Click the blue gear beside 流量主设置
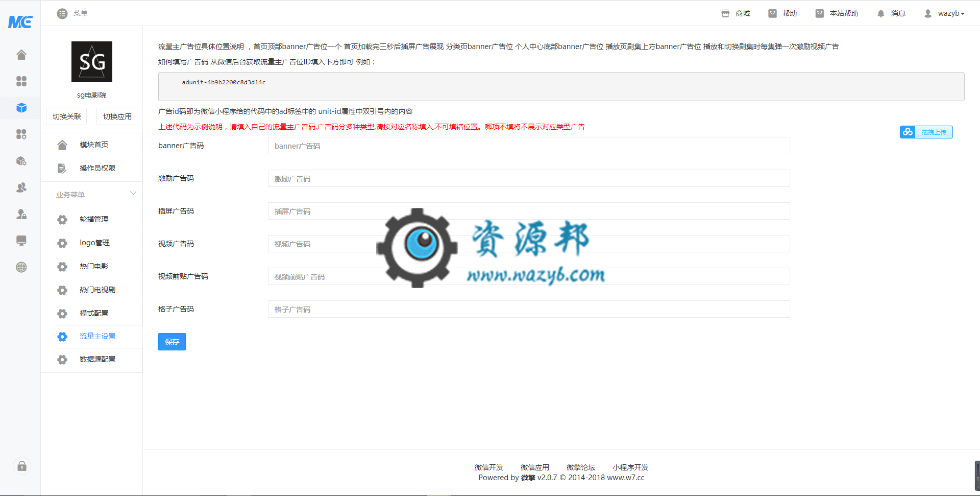This screenshot has height=496, width=980. [x=62, y=337]
